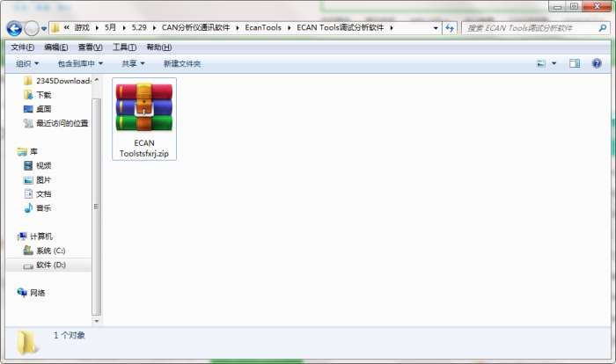Click the magnifier search icon
616x364 pixels.
[602, 28]
